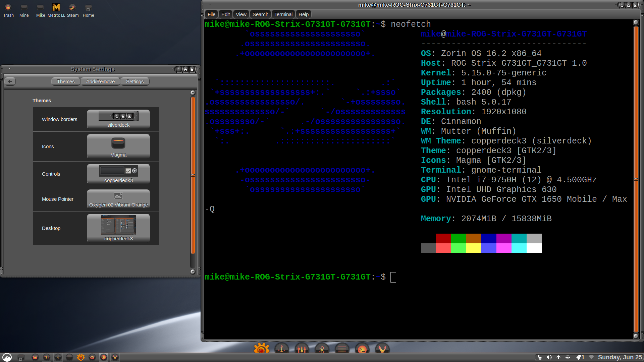Open the mixer sliders dock icon
644x362 pixels.
(302, 349)
